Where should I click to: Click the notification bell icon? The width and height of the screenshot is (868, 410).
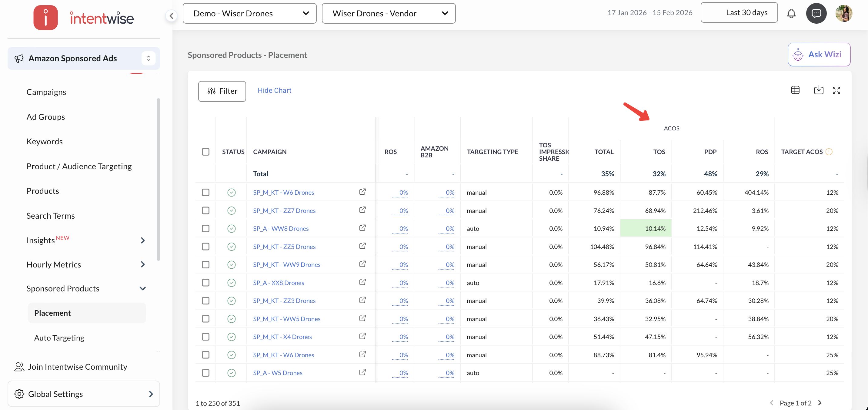[x=791, y=13]
